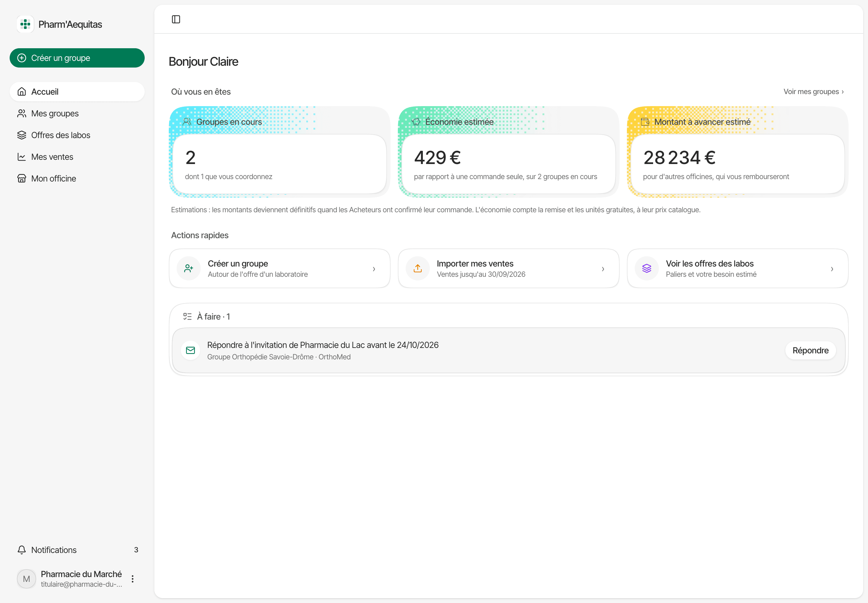The image size is (868, 603).
Task: Open the three-dot account menu
Action: tap(133, 579)
